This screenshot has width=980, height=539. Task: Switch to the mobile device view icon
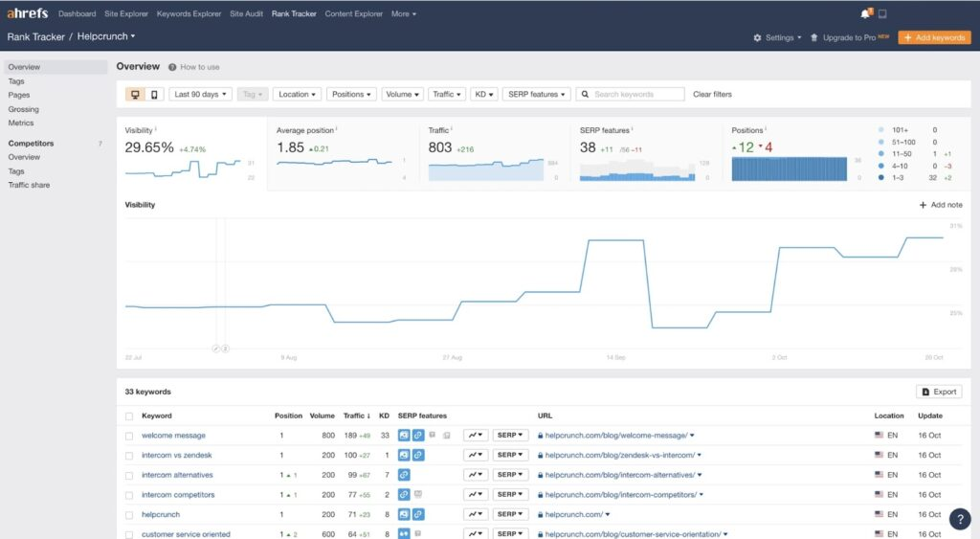tap(154, 95)
